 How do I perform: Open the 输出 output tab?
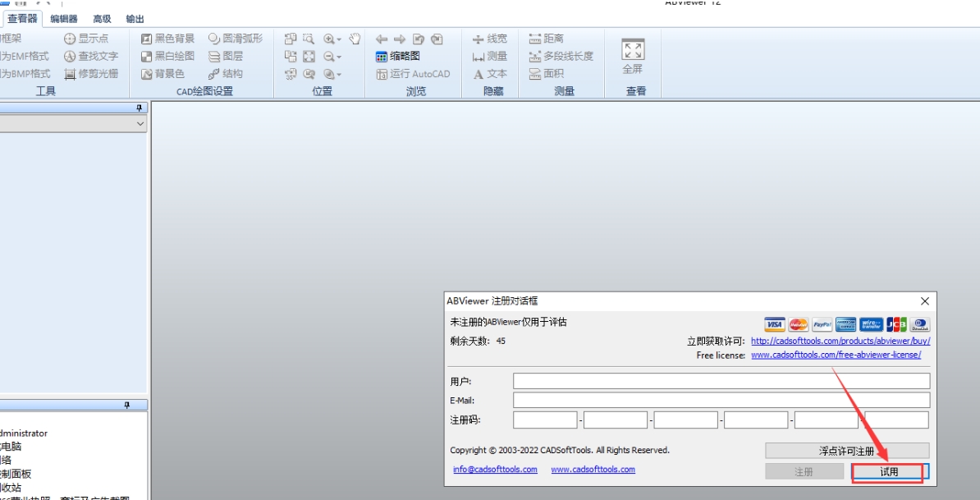click(x=135, y=19)
